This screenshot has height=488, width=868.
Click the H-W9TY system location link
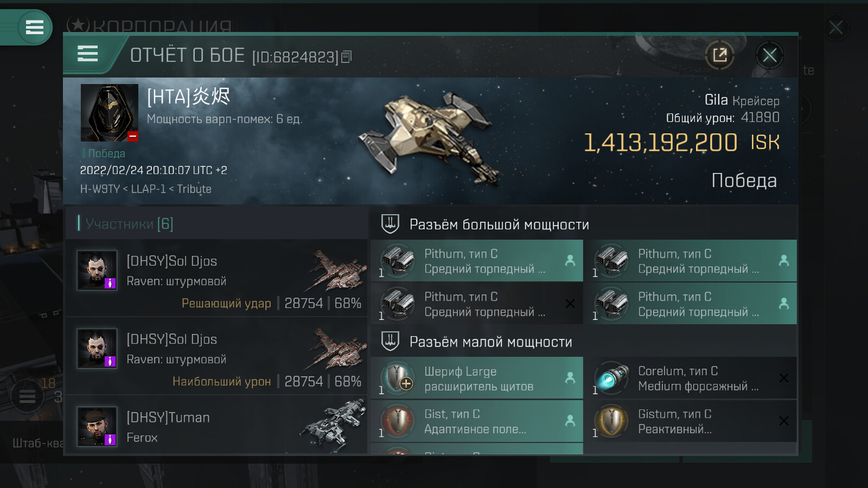point(100,189)
